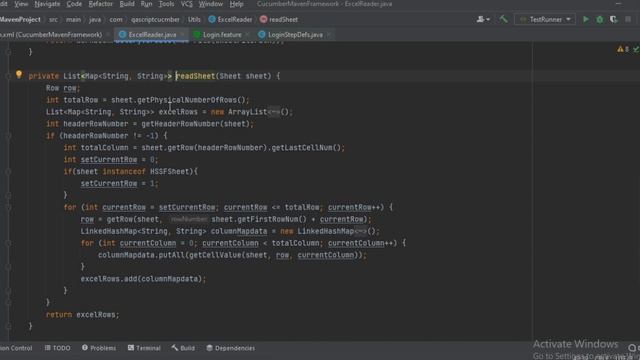Screen dimensions: 640x360
Task: Open the Help menu
Action: tap(236, 4)
